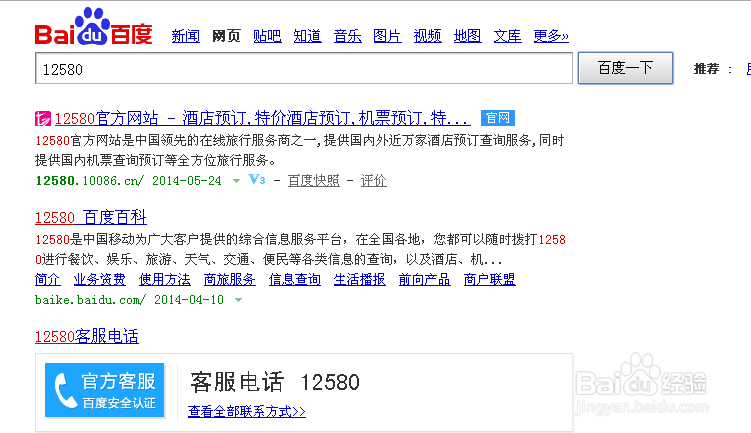751x433 pixels.
Task: Click the blue 官网 badge
Action: (x=498, y=118)
